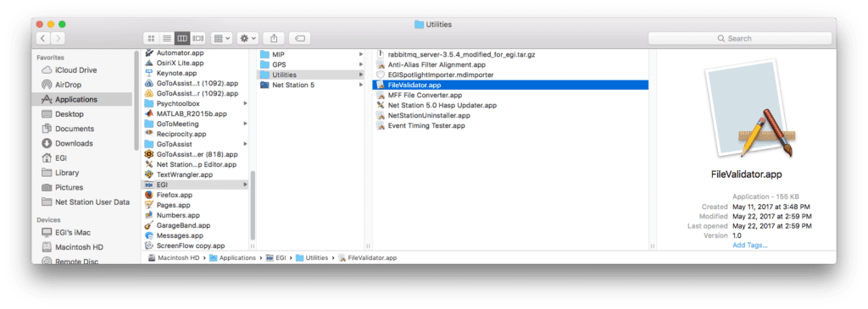Open Net Station User Data in sidebar
The width and height of the screenshot is (868, 309).
(83, 201)
